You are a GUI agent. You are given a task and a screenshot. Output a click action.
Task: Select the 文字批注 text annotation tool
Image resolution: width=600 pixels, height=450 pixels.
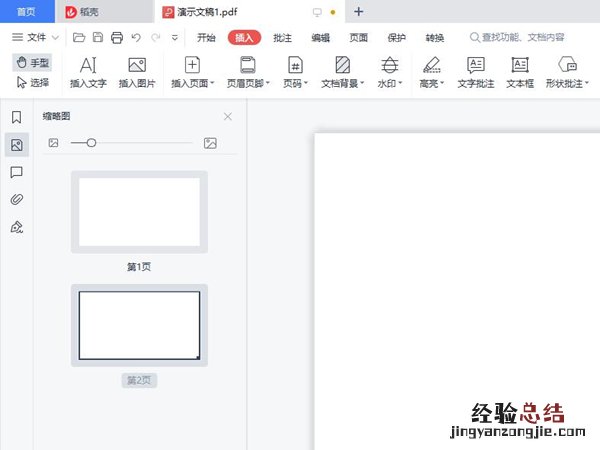[476, 72]
